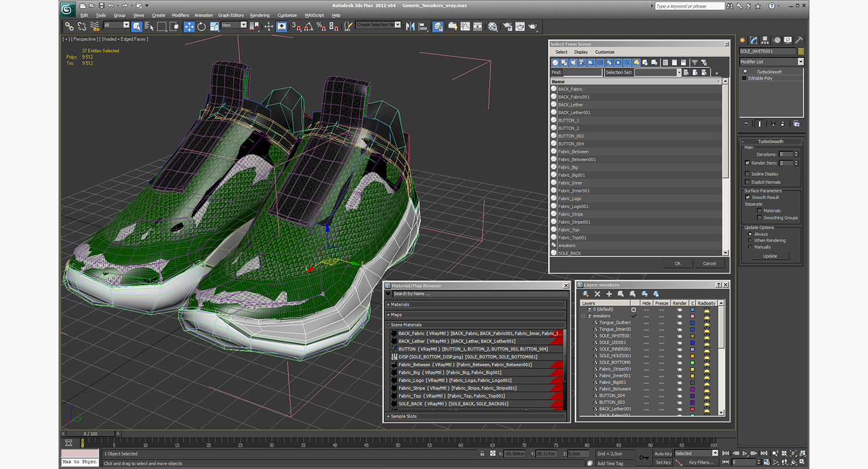Screen dimensions: 868x469
Task: Click Cancel in Select From Scene
Action: point(709,263)
